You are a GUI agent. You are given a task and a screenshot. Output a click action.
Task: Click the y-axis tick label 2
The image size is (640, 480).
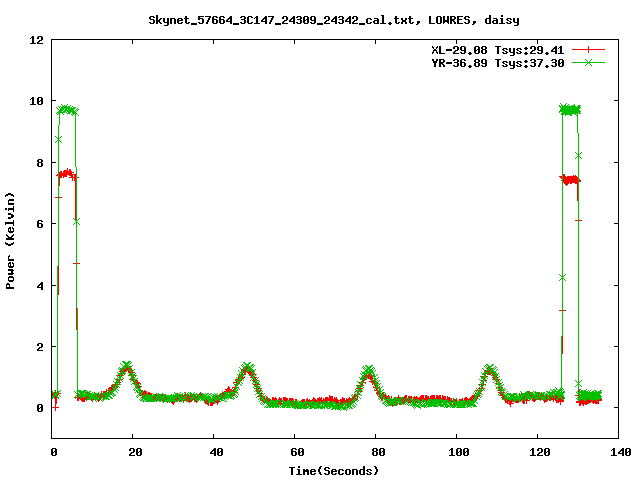[x=40, y=347]
